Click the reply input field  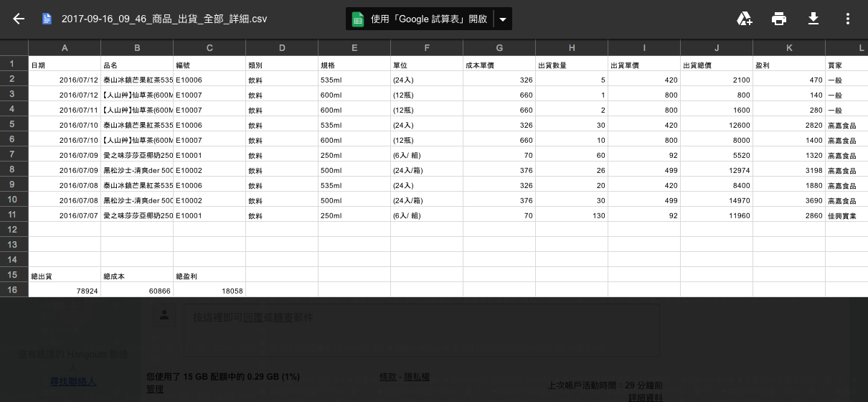pyautogui.click(x=423, y=329)
